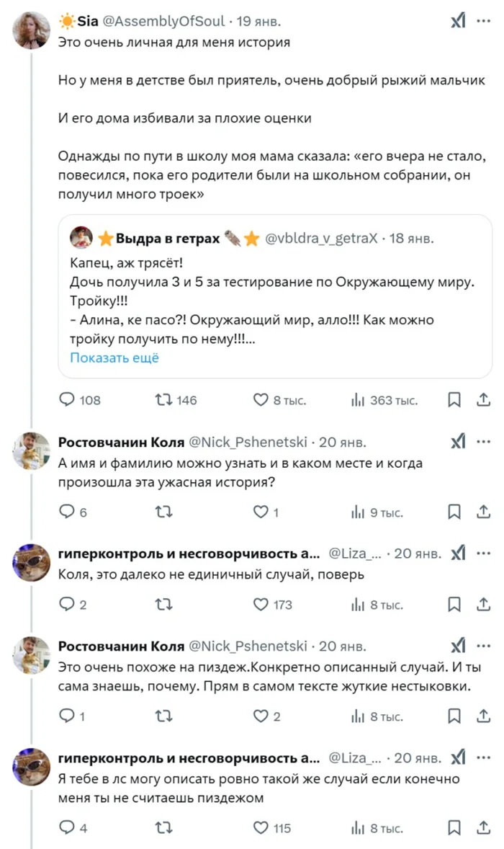Screen dimensions: 504x849
Task: Click Sia's profile avatar
Action: click(x=31, y=31)
